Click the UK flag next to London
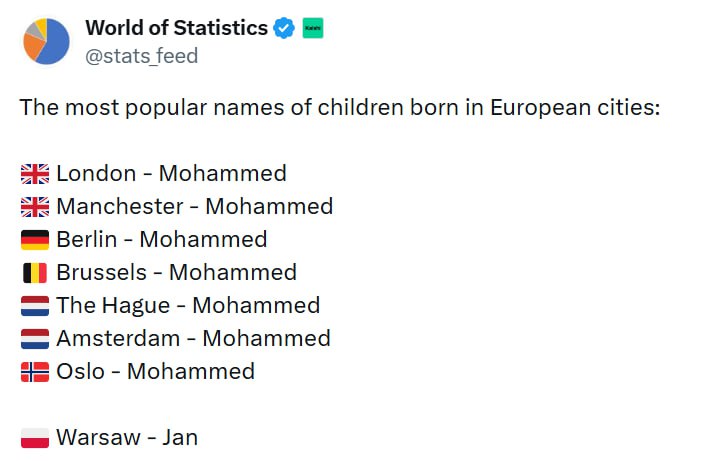The width and height of the screenshot is (726, 461). coord(34,174)
